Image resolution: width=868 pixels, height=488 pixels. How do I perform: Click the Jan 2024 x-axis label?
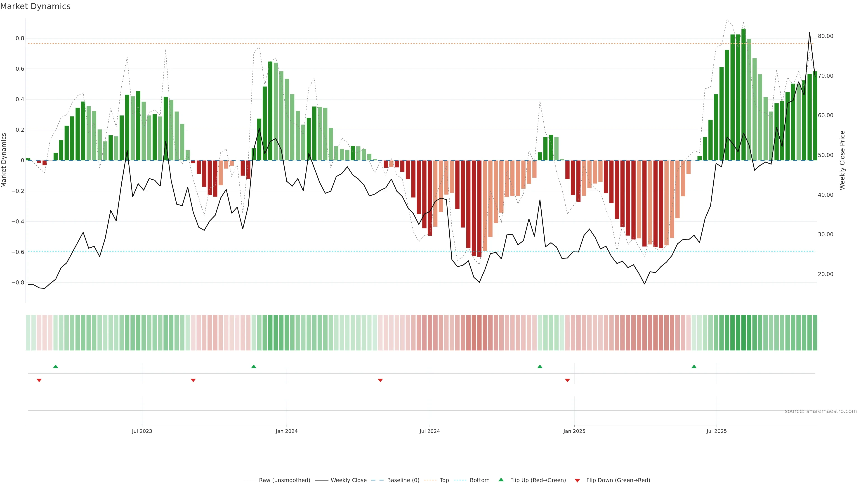pyautogui.click(x=286, y=431)
